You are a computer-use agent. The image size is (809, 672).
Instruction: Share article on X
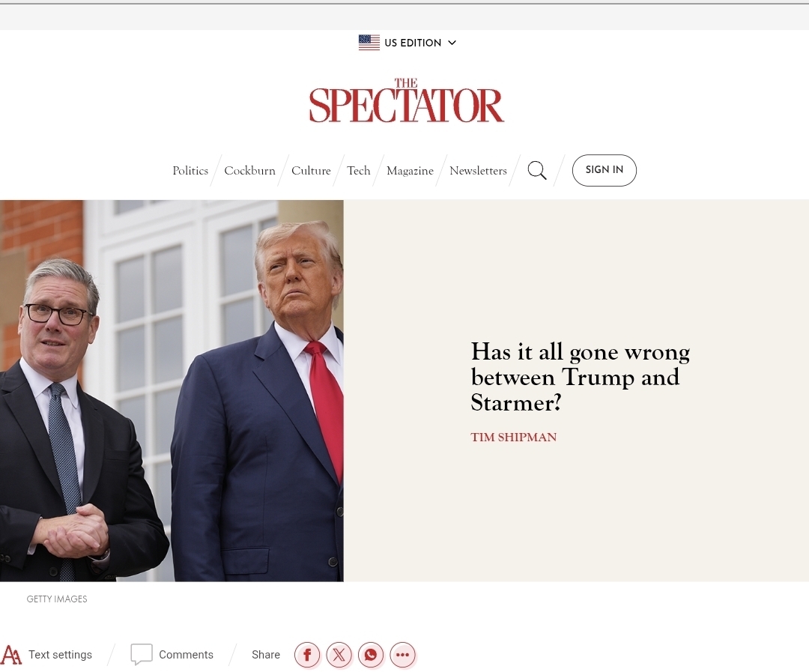point(339,655)
